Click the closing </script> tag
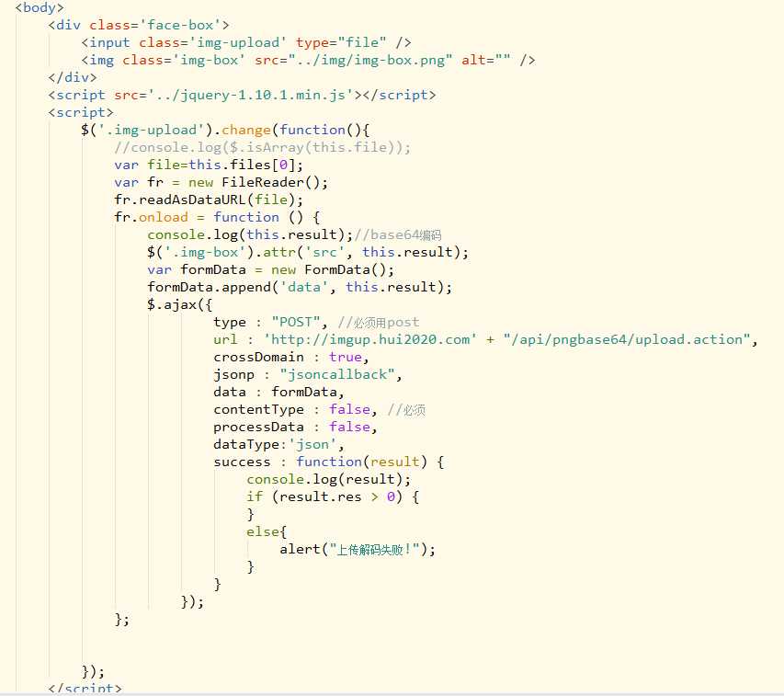Screen dimensions: 784x696 click(85, 688)
